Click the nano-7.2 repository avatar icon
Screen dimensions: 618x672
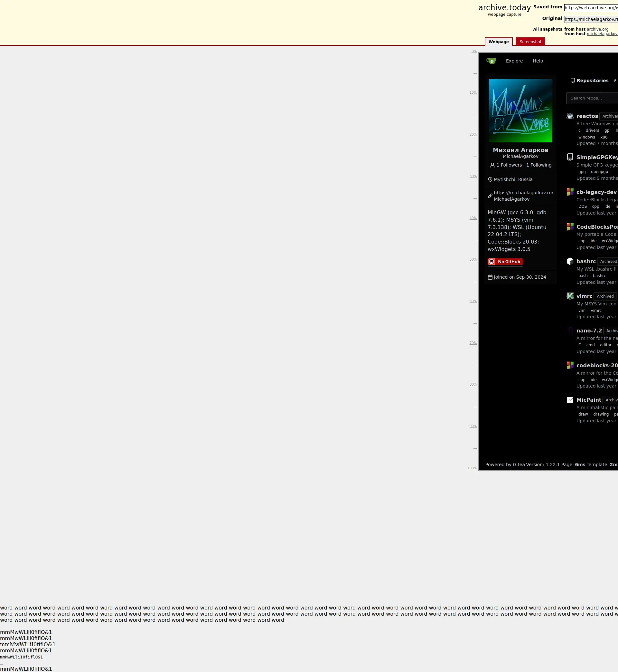(x=570, y=331)
